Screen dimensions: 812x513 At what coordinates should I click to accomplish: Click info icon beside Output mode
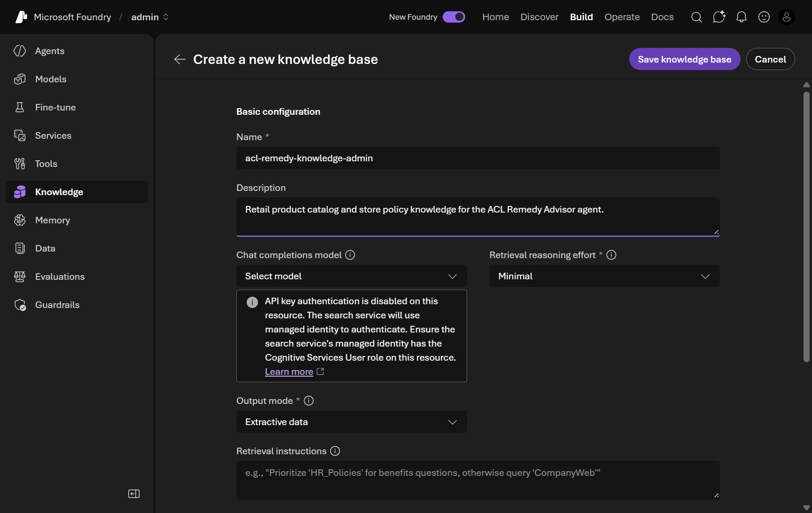[x=309, y=401]
